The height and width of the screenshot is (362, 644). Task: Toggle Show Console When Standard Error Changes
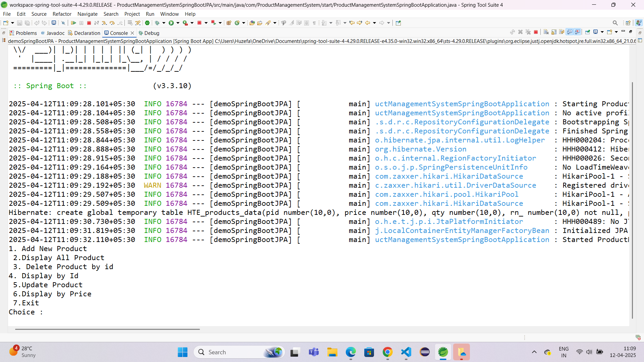[577, 32]
